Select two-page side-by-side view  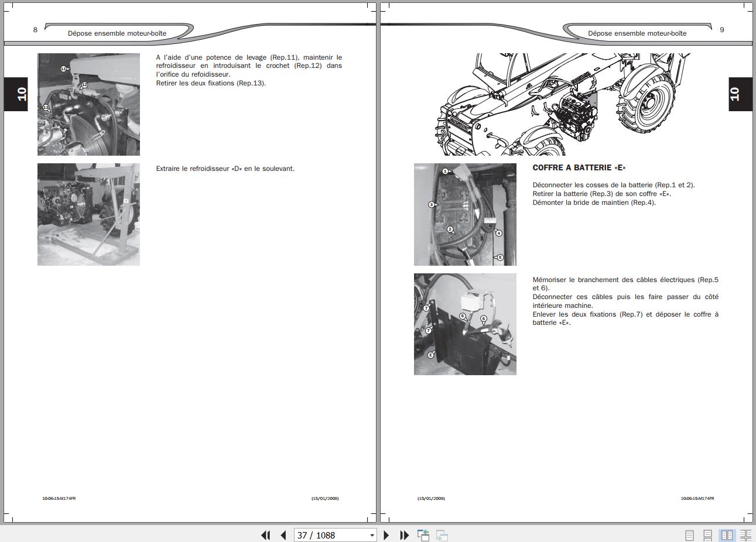[x=727, y=535]
